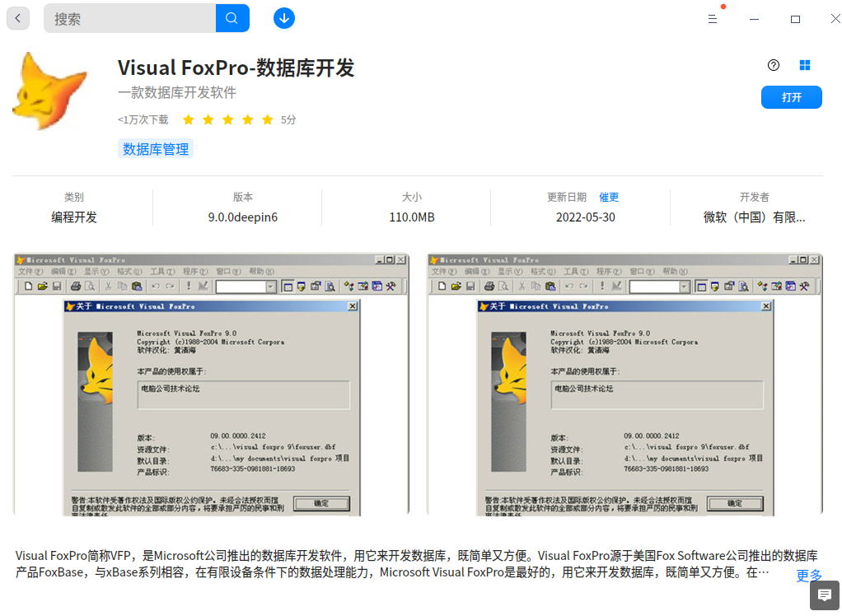Open the download manager arrow icon

284,18
